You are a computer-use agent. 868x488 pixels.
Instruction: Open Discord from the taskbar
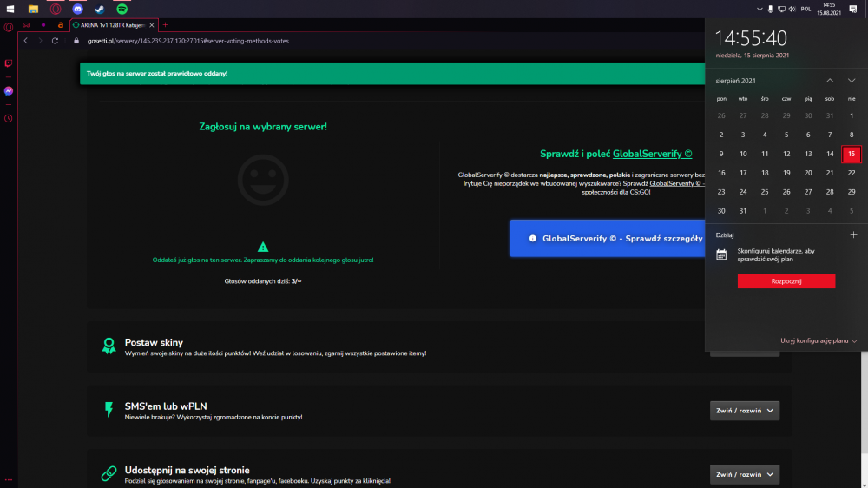77,9
